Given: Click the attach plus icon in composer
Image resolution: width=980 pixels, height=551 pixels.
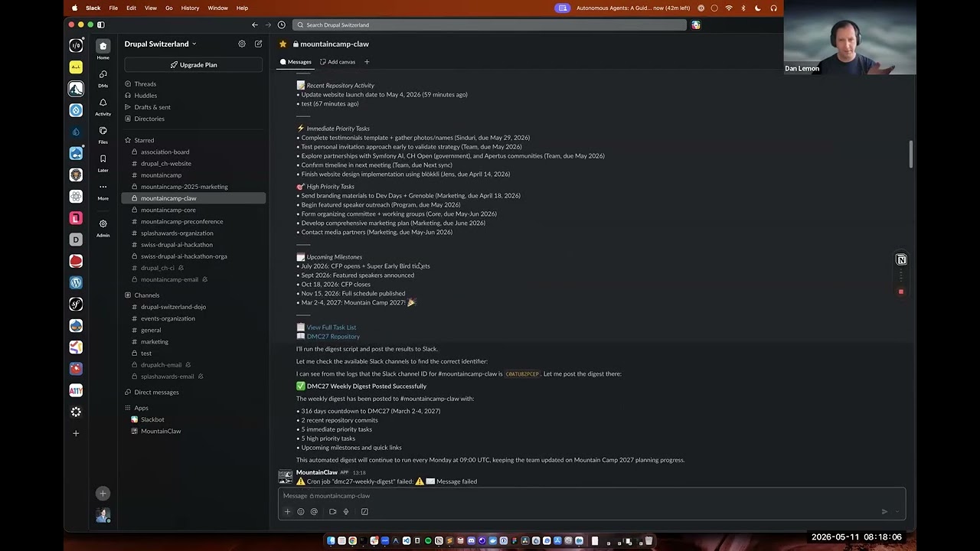Looking at the screenshot, I should pos(288,511).
